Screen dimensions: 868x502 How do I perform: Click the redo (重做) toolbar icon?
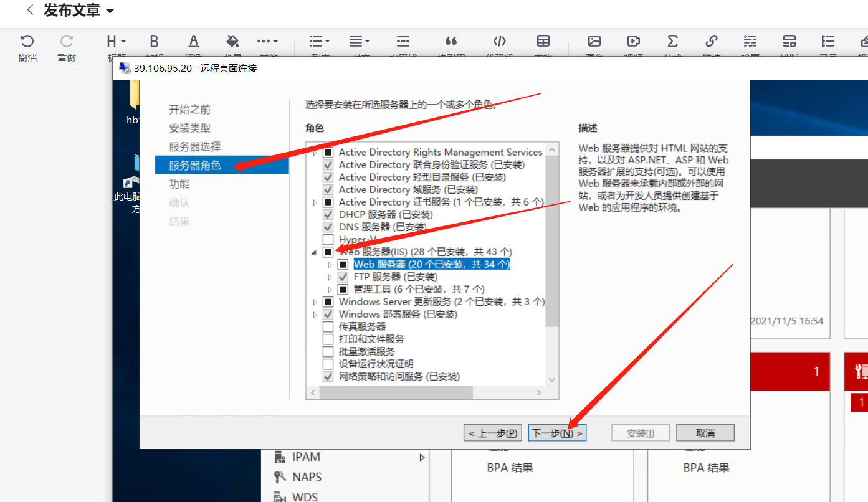click(67, 42)
